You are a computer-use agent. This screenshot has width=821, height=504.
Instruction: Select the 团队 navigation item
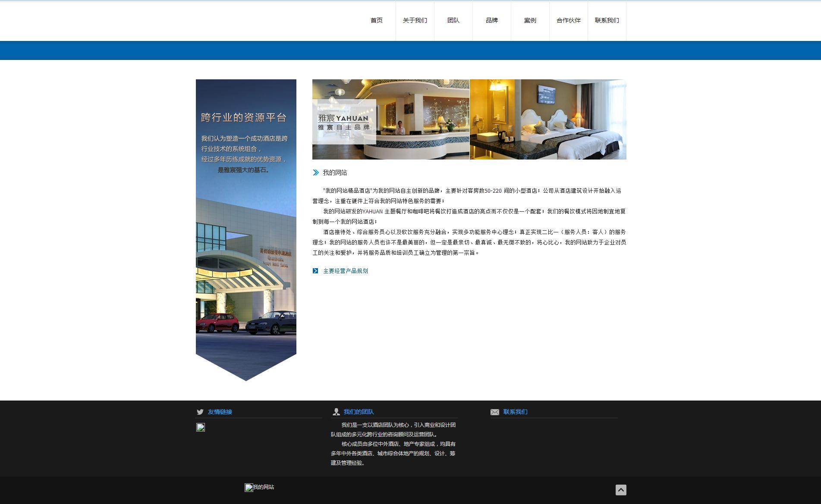point(453,20)
